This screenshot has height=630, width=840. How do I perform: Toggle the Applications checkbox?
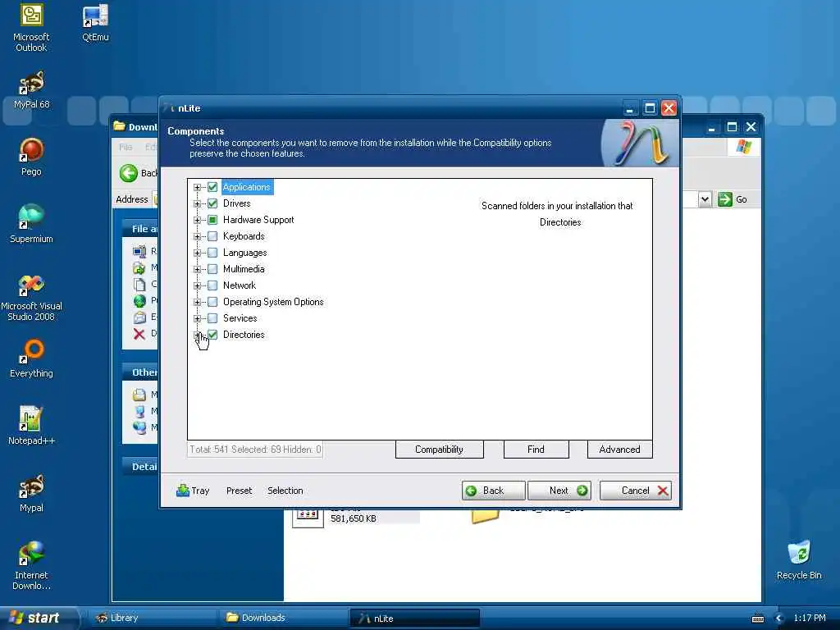(212, 187)
